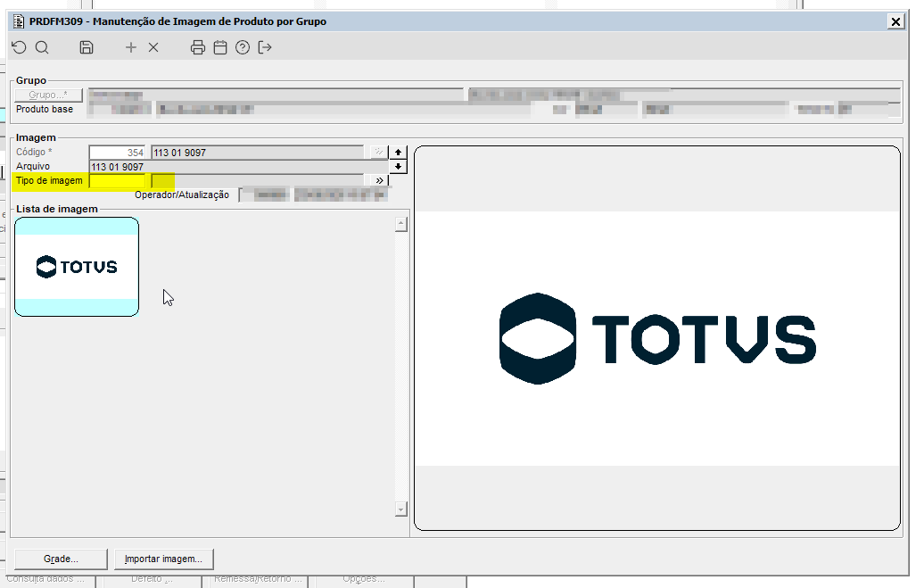Close the PRDFM309 window

(x=895, y=21)
